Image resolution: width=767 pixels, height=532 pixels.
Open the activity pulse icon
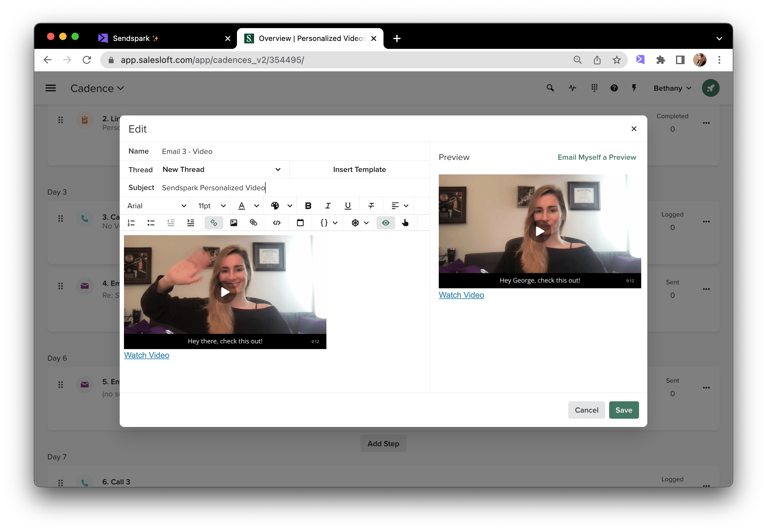[x=572, y=88]
